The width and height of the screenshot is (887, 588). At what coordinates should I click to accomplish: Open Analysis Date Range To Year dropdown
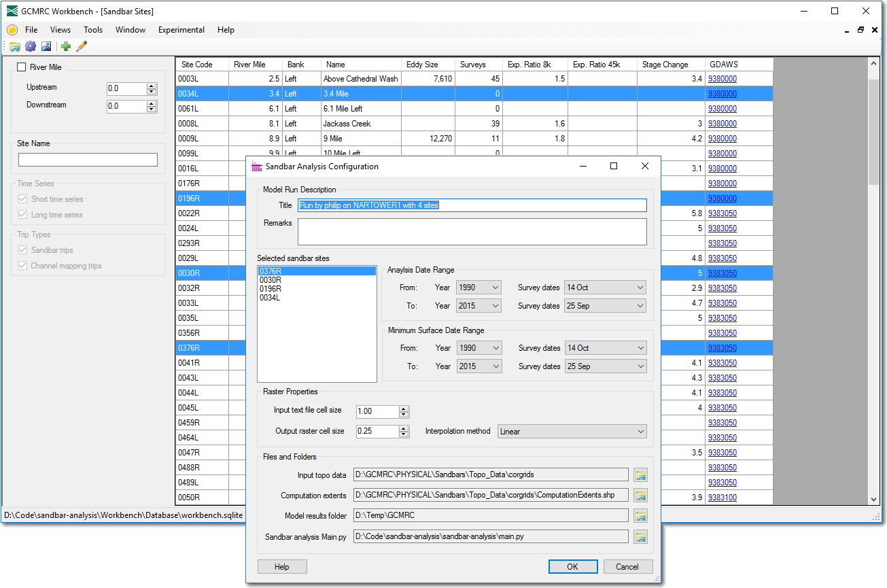(479, 306)
